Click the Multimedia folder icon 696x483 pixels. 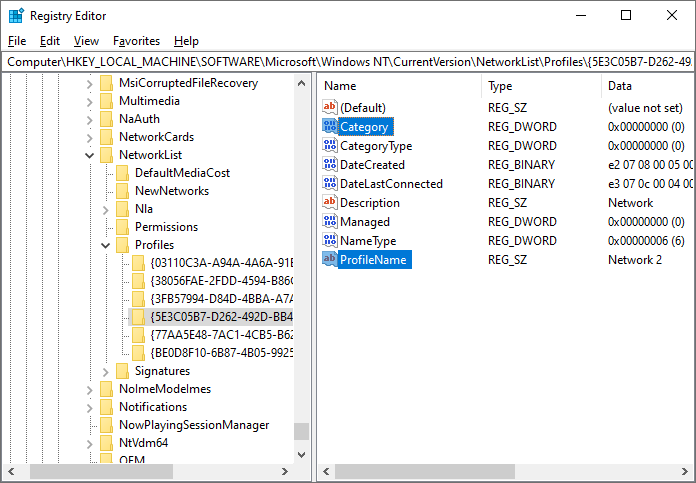(107, 101)
